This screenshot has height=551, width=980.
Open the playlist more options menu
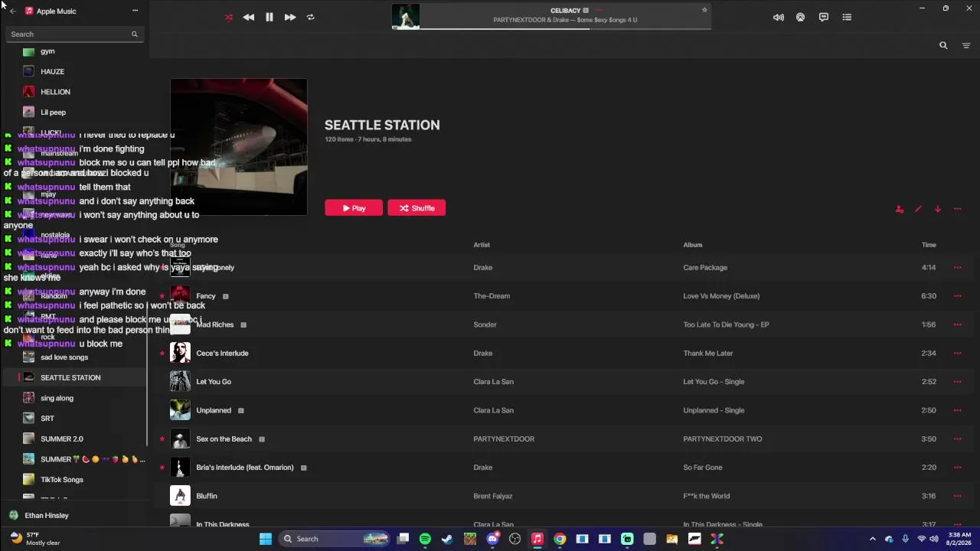(x=957, y=209)
